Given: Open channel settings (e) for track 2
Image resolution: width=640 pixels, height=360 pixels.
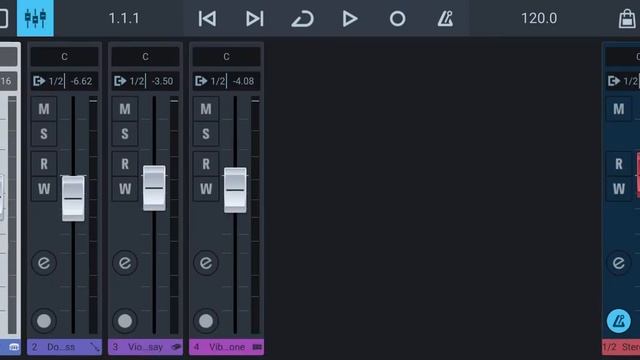Looking at the screenshot, I should click(44, 263).
